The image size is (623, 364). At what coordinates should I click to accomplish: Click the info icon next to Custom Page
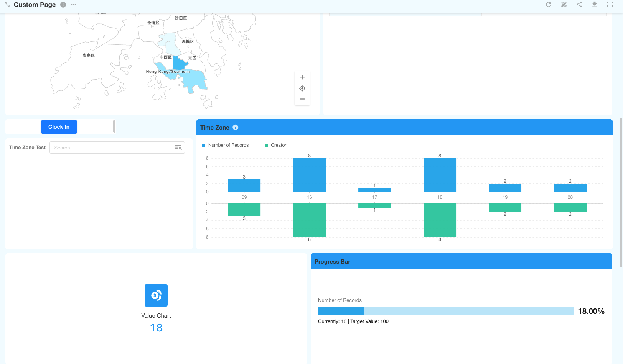coord(63,5)
